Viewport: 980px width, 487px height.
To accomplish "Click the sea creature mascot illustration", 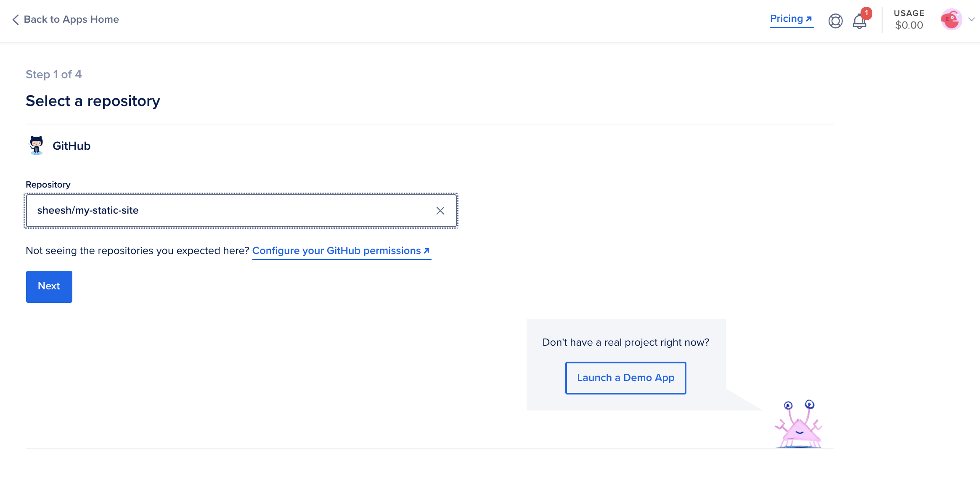I will coord(798,425).
